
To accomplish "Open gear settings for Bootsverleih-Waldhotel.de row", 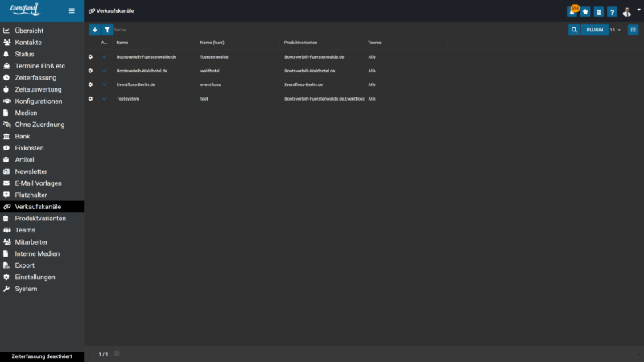I will point(90,71).
